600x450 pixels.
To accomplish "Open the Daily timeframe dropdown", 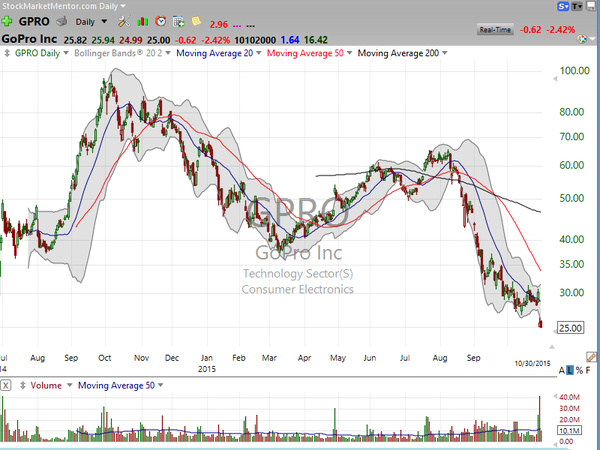I will pyautogui.click(x=104, y=21).
